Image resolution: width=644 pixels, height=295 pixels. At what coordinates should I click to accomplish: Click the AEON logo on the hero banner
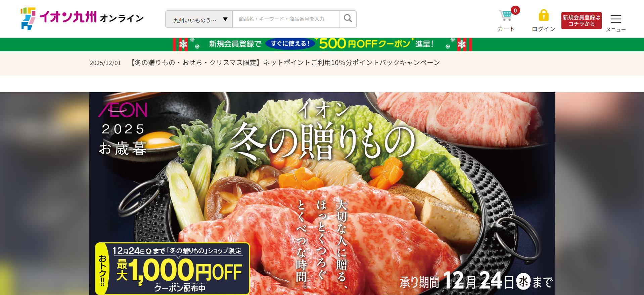[x=123, y=110]
